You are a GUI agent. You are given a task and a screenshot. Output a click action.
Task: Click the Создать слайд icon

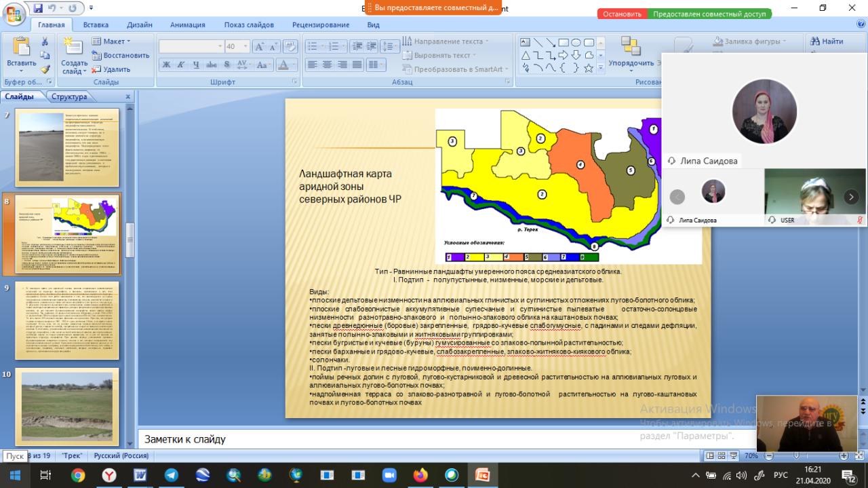pyautogui.click(x=74, y=47)
